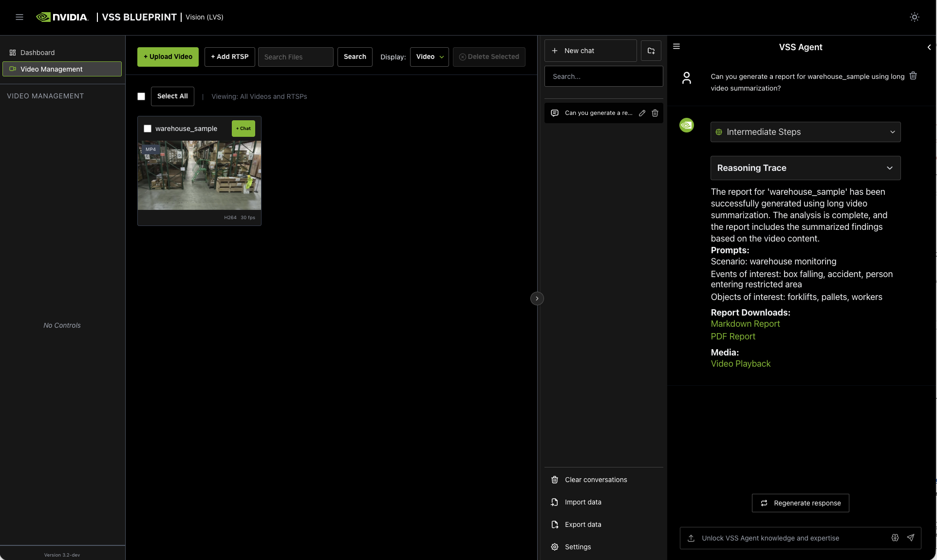This screenshot has width=937, height=560.
Task: Send message with paper plane icon
Action: (x=911, y=538)
